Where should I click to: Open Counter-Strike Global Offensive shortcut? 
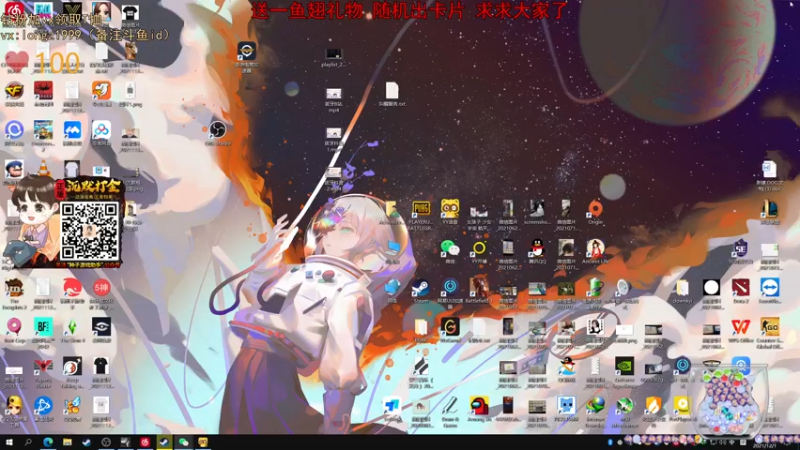click(x=769, y=327)
